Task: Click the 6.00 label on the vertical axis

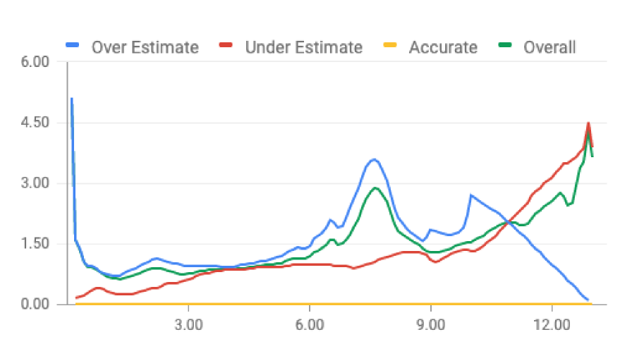Action: [32, 62]
